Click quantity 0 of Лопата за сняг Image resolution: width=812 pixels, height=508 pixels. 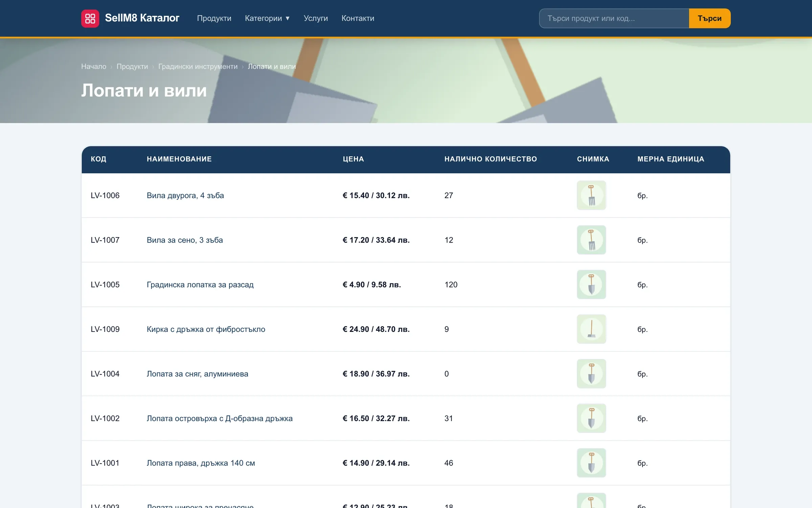[447, 374]
